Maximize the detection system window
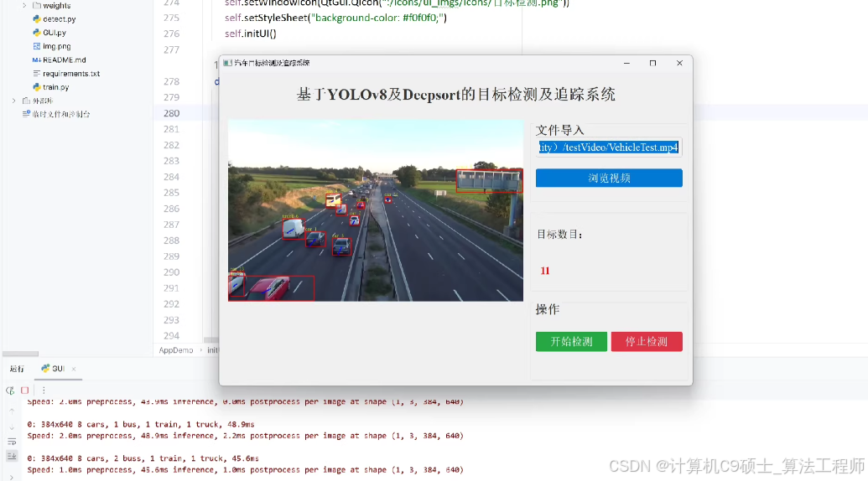This screenshot has width=868, height=481. pyautogui.click(x=652, y=64)
